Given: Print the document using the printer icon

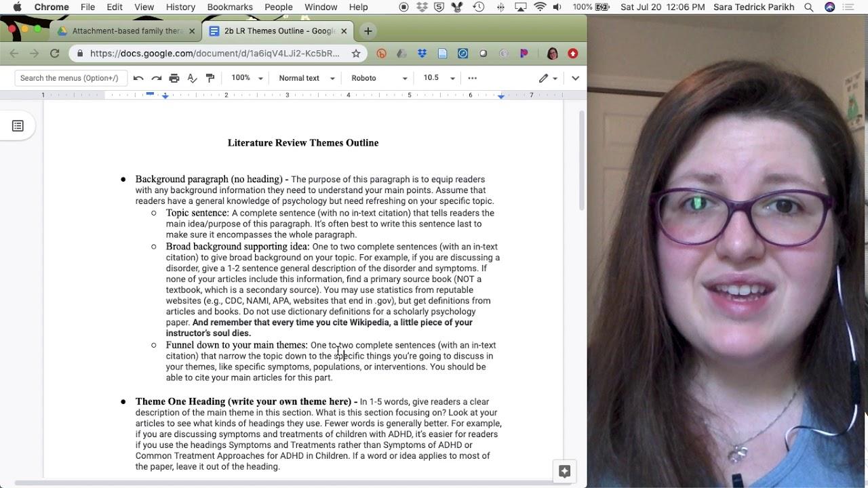Looking at the screenshot, I should [x=174, y=78].
